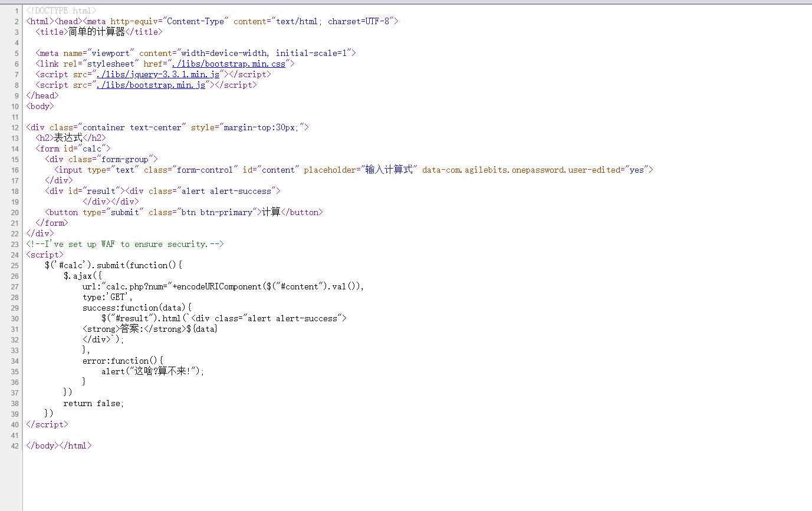Click the viewport meta name value

coord(111,53)
